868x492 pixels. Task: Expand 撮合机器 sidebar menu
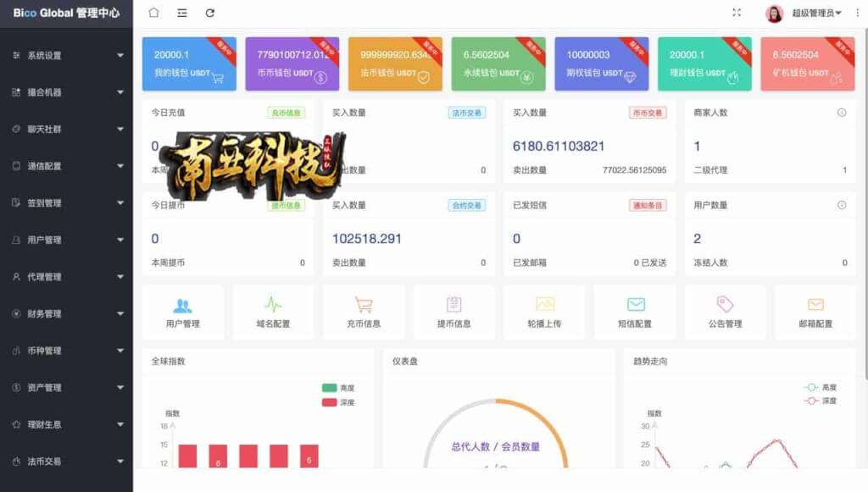point(66,92)
